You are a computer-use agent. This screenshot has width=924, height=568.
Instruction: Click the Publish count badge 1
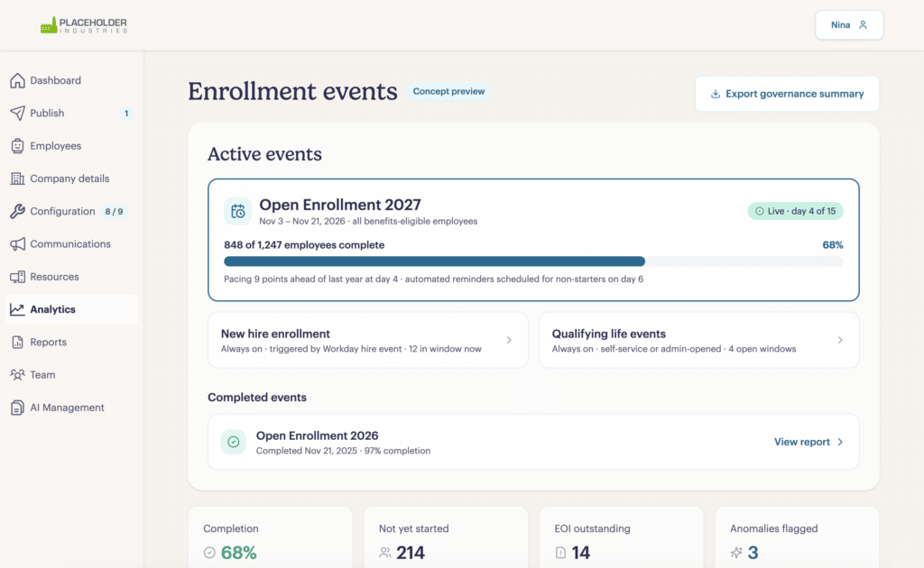[x=126, y=114]
